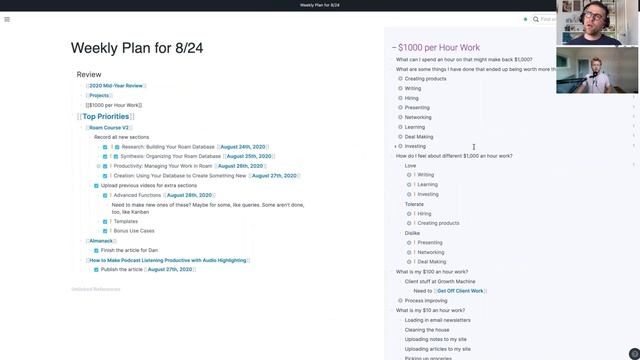
Task: Open the Roam Course V2 link
Action: (109, 128)
